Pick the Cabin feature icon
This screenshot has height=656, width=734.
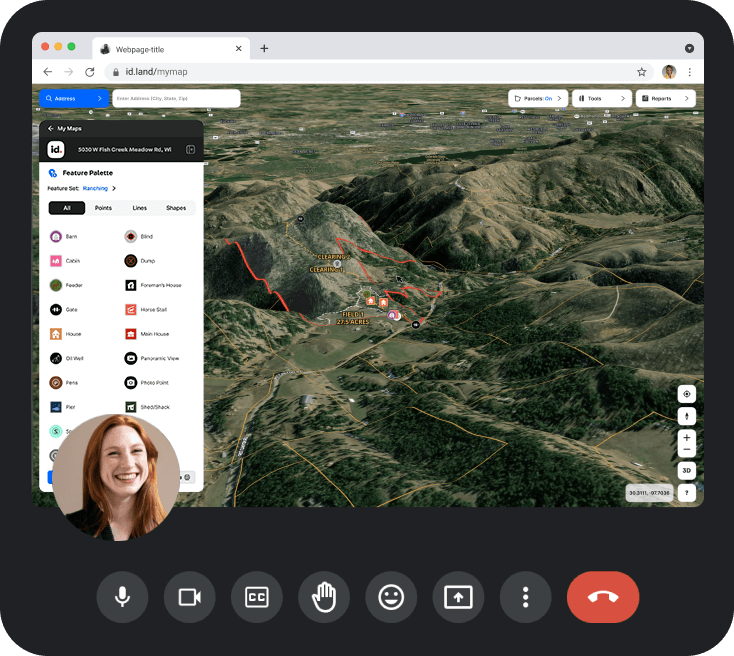(56, 261)
